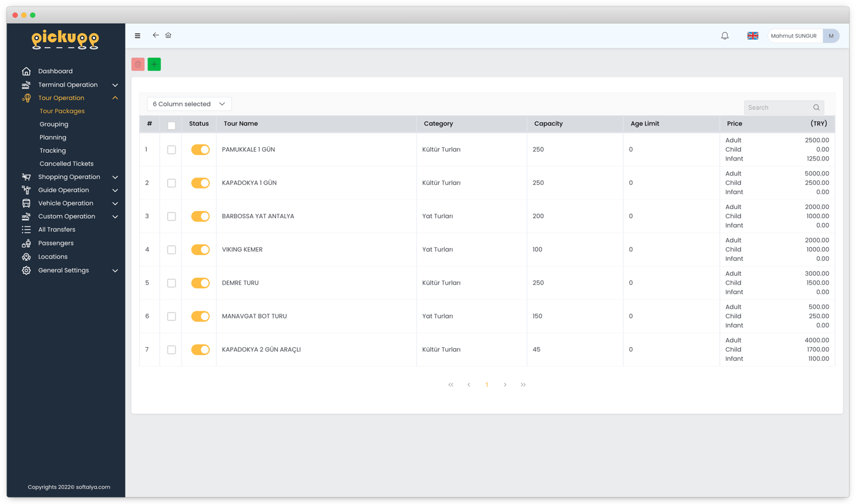
Task: Disable the PAMUKKALE 1 GÜN status toggle
Action: (x=200, y=150)
